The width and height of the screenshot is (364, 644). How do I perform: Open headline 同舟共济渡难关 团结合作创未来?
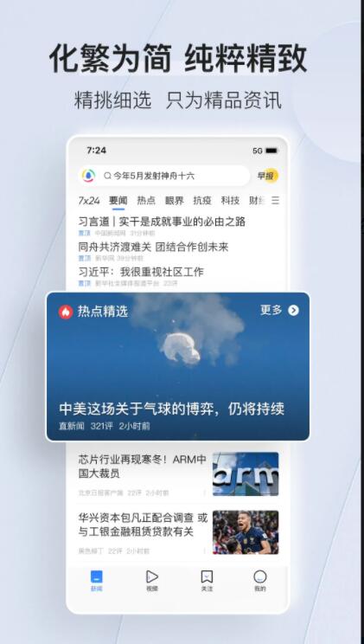tap(154, 247)
